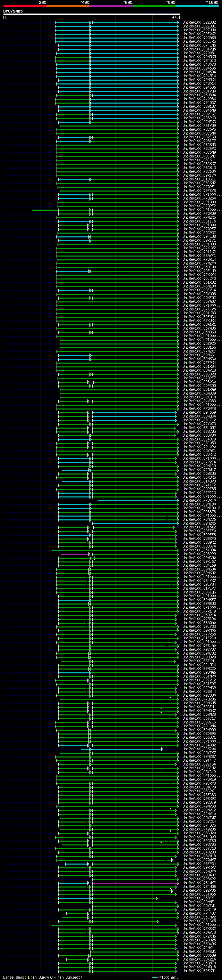Open hit UniRef100_B2ZUU1
The height and width of the screenshot is (980, 222).
199,26
